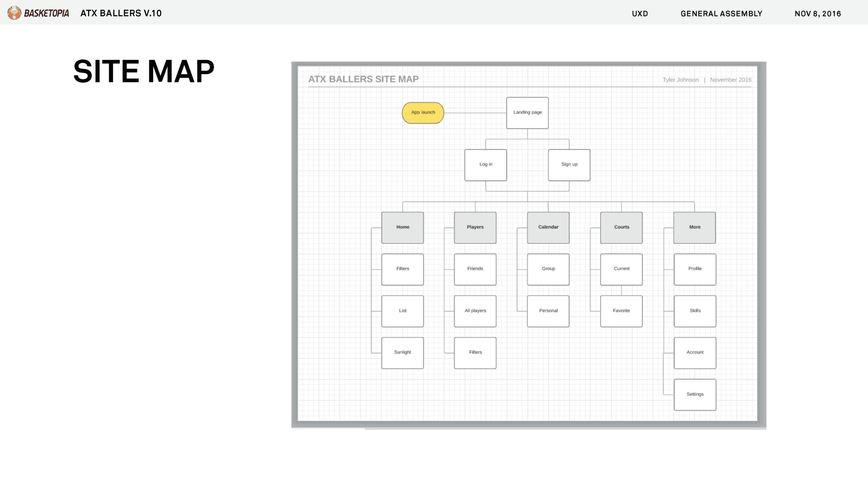Select the Sign up box
868x488 pixels.
click(x=569, y=165)
